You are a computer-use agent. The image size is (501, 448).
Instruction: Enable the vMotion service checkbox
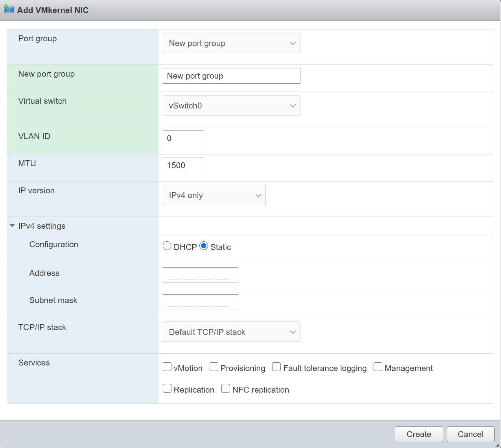[167, 367]
